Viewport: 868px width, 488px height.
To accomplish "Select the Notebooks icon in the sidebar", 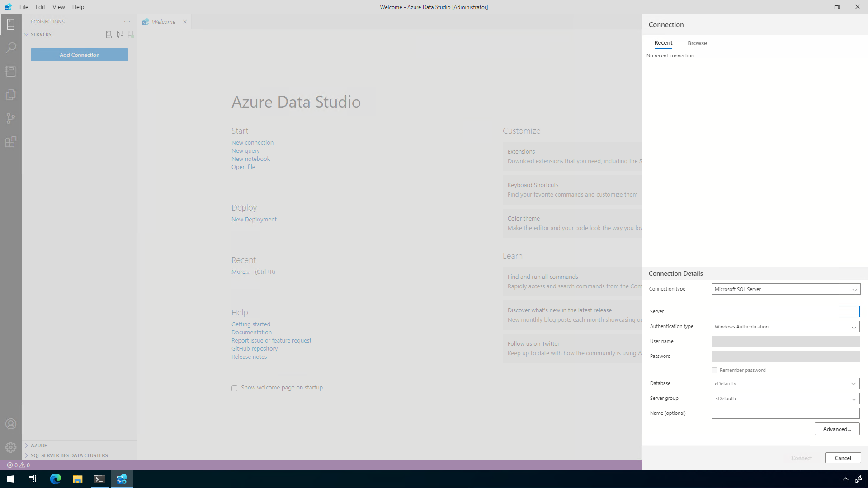I will point(11,71).
